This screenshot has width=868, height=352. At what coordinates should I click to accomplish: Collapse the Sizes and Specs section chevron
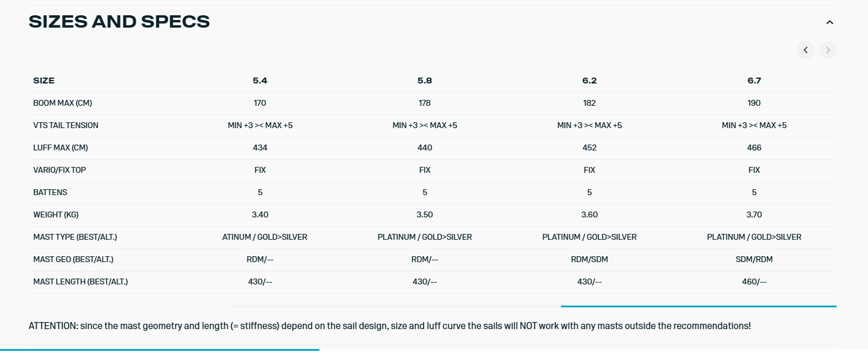(829, 22)
